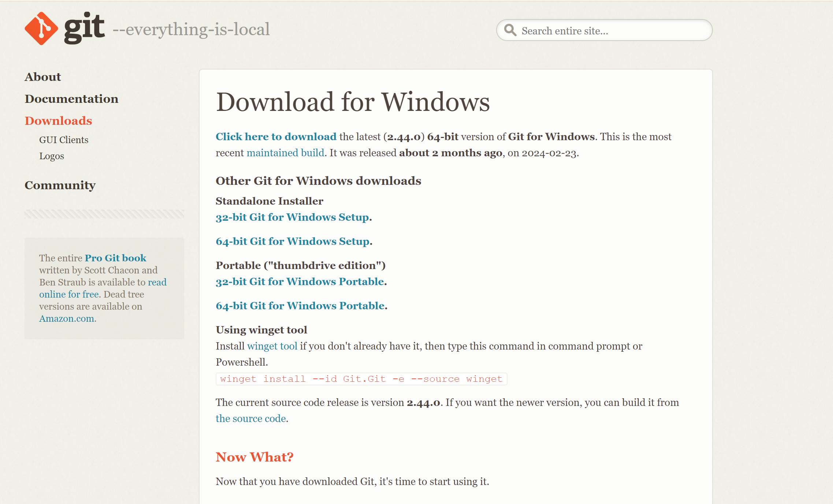Open the 'winget tool' link
This screenshot has height=504, width=833.
click(272, 346)
